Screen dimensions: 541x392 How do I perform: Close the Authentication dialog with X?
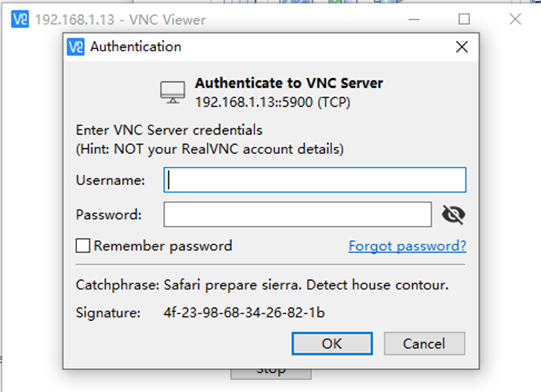coord(462,46)
